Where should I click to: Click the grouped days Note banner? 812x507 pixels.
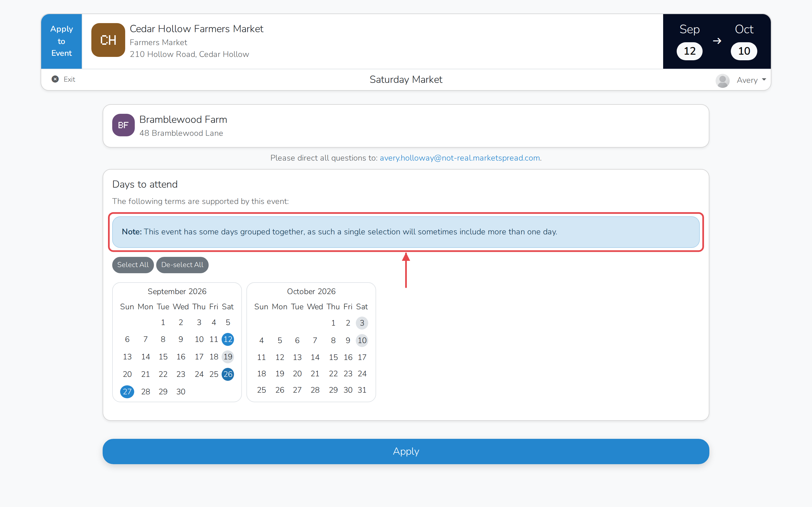tap(406, 232)
